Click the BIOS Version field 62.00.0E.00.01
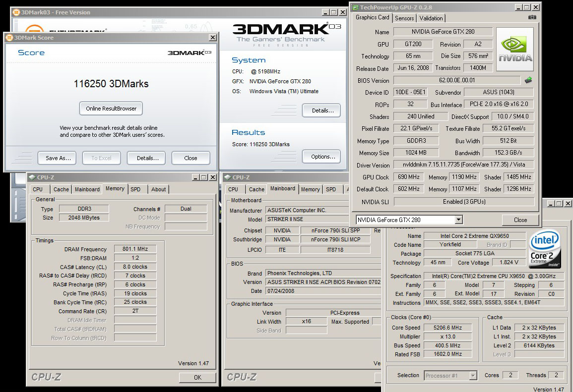 457,80
